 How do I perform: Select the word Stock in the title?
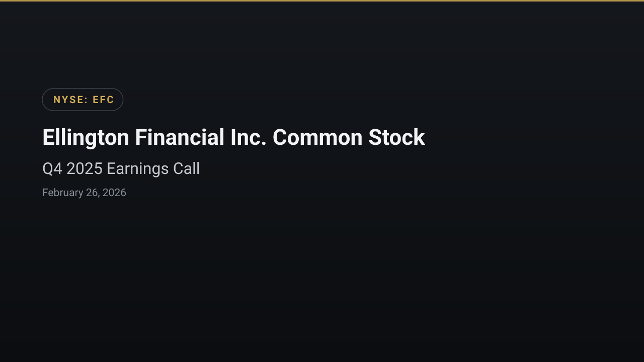point(396,137)
